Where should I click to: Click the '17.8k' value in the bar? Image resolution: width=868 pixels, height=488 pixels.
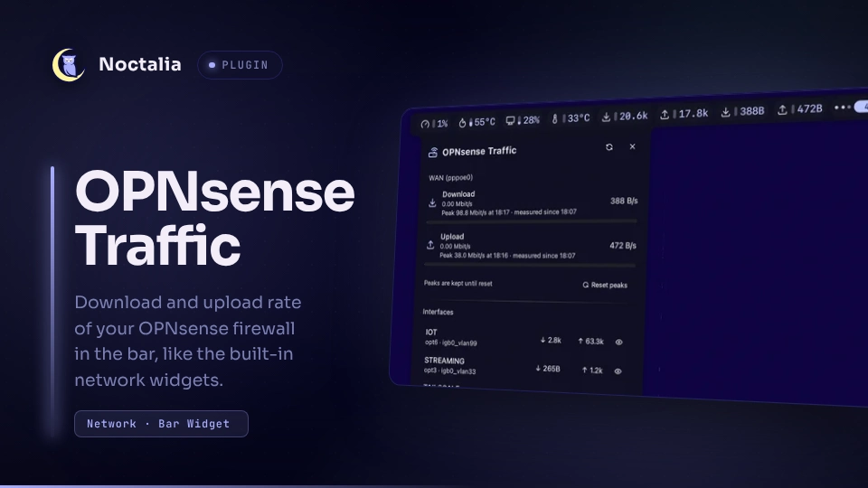click(693, 114)
